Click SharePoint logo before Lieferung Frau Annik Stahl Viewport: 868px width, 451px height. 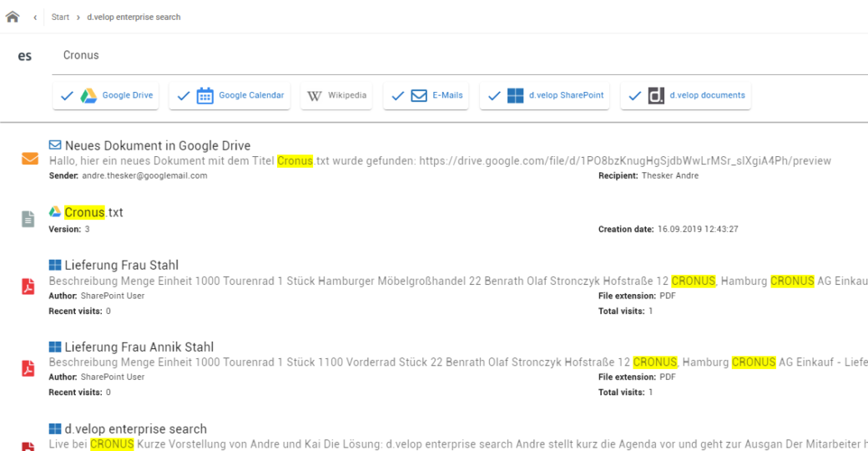click(55, 347)
